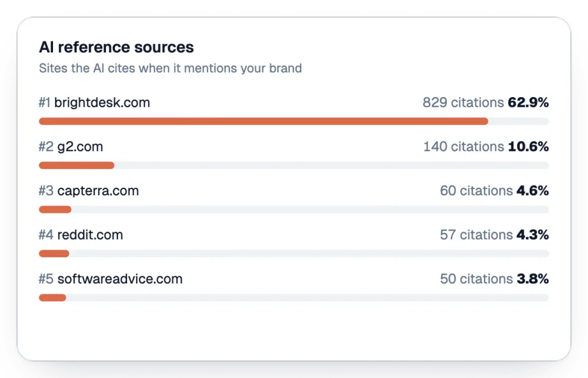Click the 829 citations count

point(463,102)
